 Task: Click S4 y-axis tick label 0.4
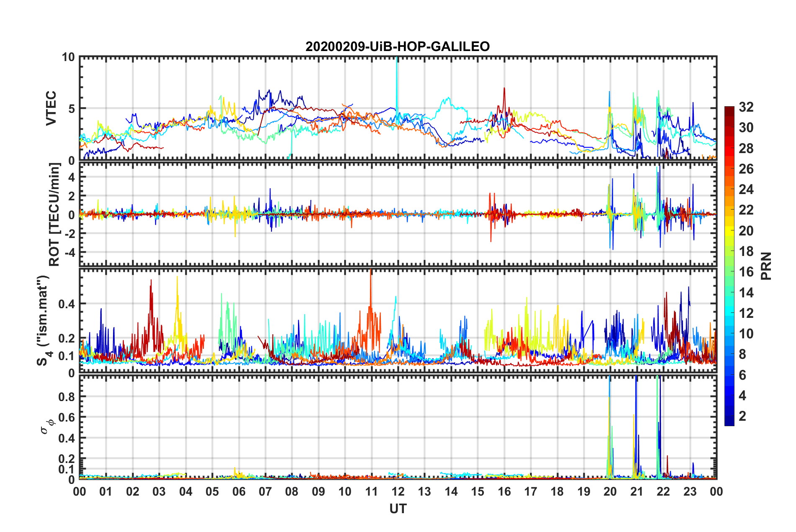tap(67, 304)
